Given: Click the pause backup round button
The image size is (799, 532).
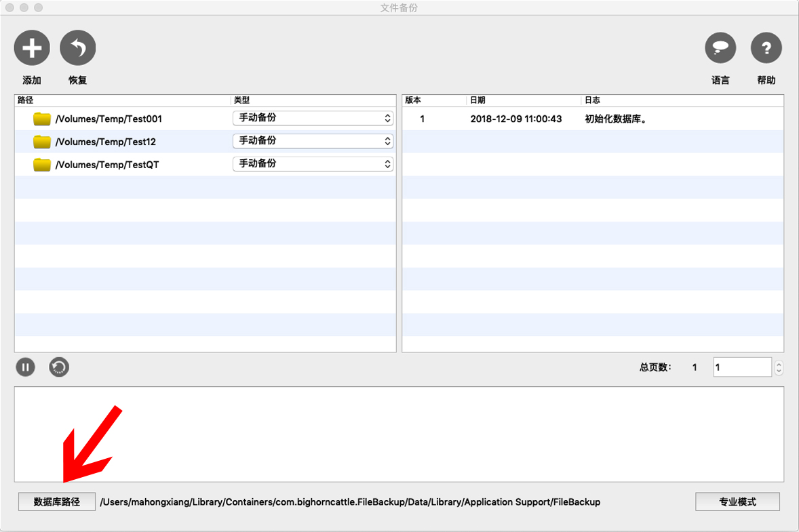Looking at the screenshot, I should click(x=26, y=367).
